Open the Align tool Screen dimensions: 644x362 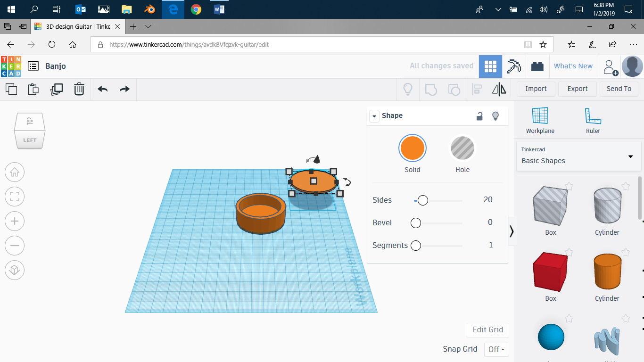click(x=477, y=89)
